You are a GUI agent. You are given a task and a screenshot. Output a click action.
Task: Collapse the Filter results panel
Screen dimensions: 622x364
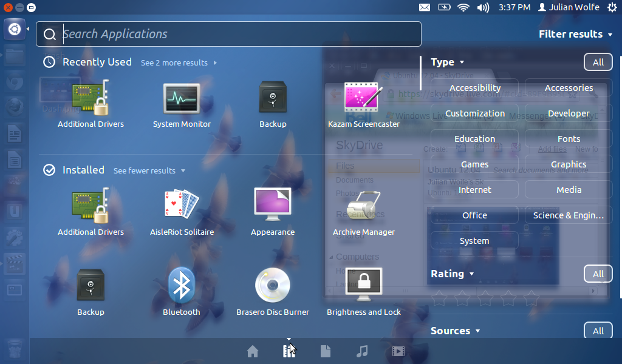tap(575, 34)
